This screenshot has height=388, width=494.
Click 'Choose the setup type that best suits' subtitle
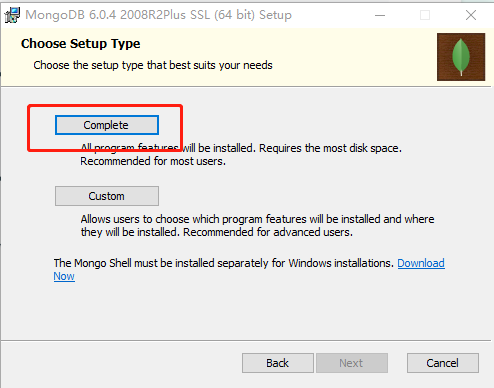[153, 65]
